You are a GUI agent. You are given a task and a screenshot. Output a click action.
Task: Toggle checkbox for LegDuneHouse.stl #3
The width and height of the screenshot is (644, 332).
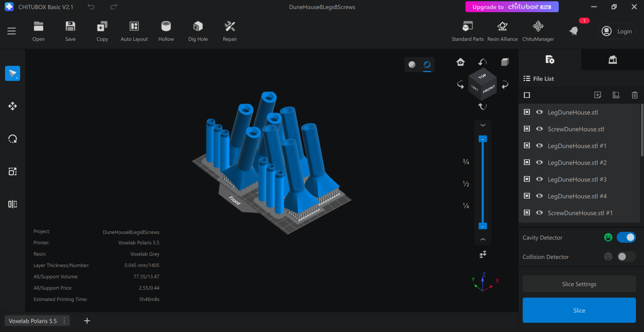[x=527, y=179]
